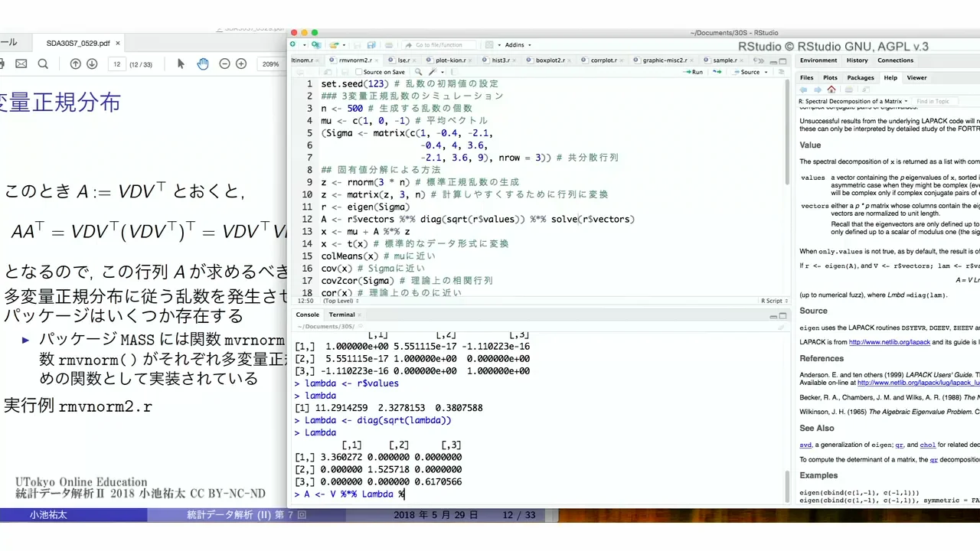Open the R Script file type selector
980x551 pixels.
[x=773, y=301]
